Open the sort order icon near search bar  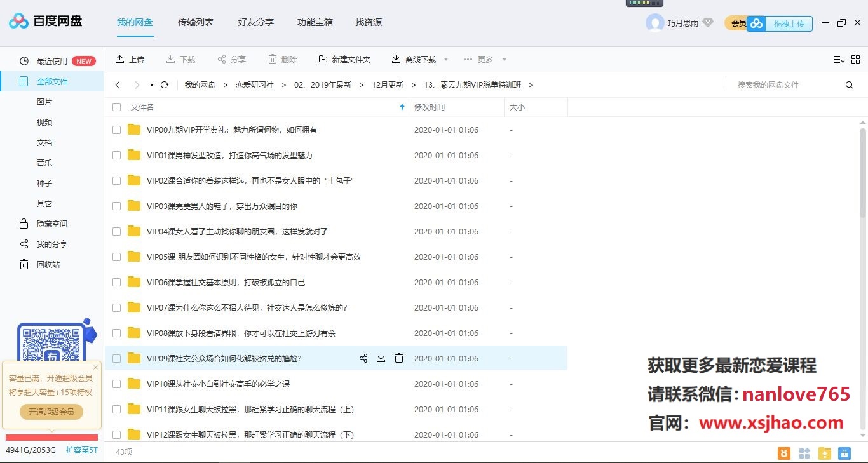pyautogui.click(x=839, y=59)
